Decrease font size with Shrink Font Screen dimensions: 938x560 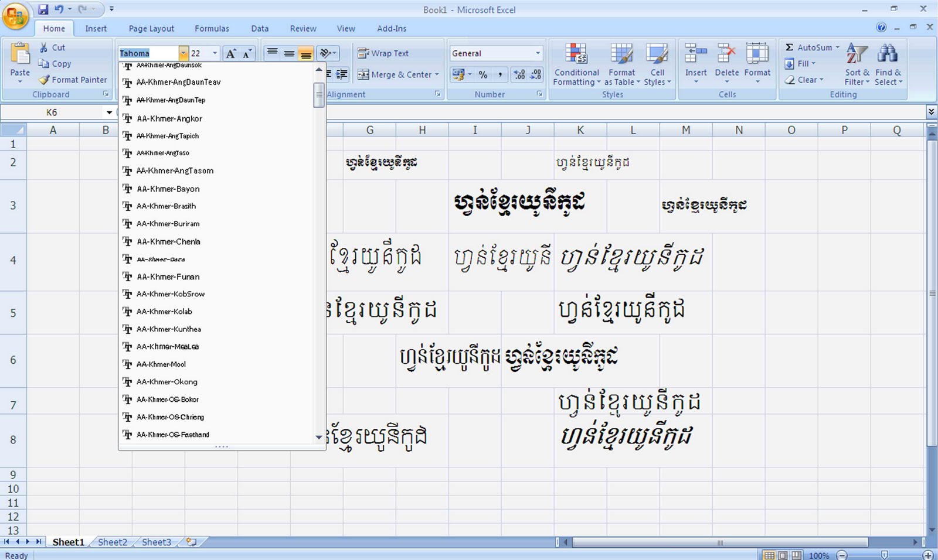click(247, 53)
